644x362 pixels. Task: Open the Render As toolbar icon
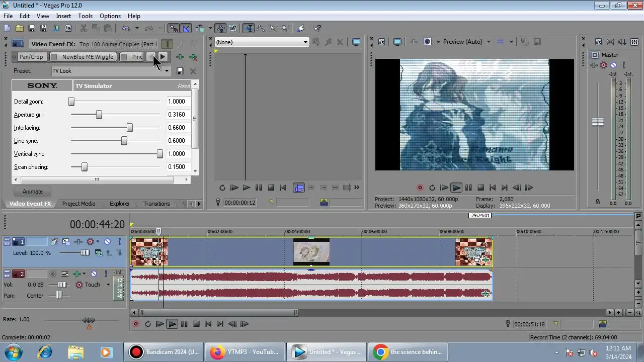click(56, 29)
